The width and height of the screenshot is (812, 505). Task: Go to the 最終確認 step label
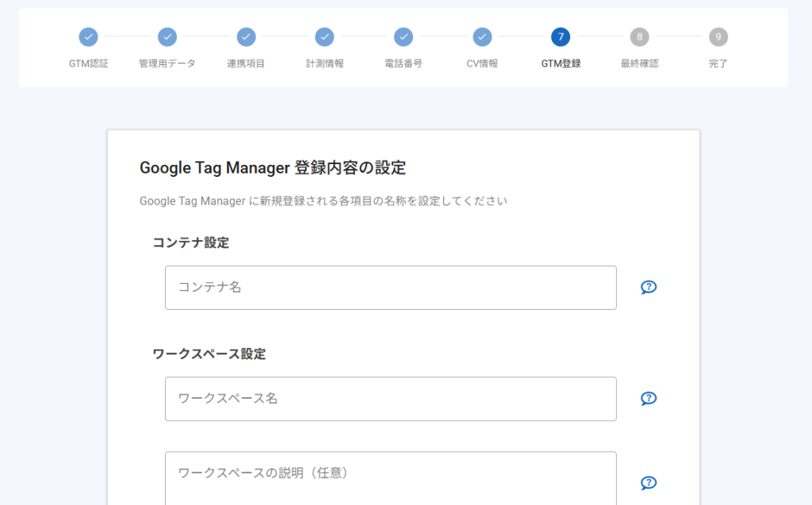pos(639,63)
